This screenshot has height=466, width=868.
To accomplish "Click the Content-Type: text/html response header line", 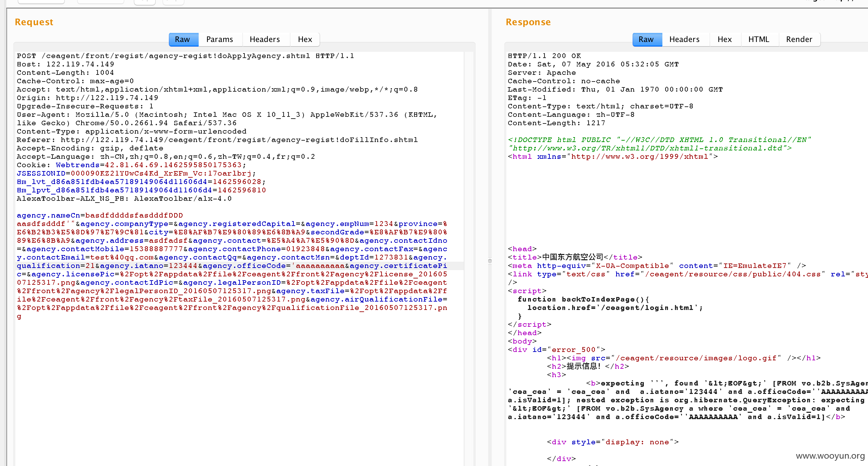I will [x=600, y=106].
